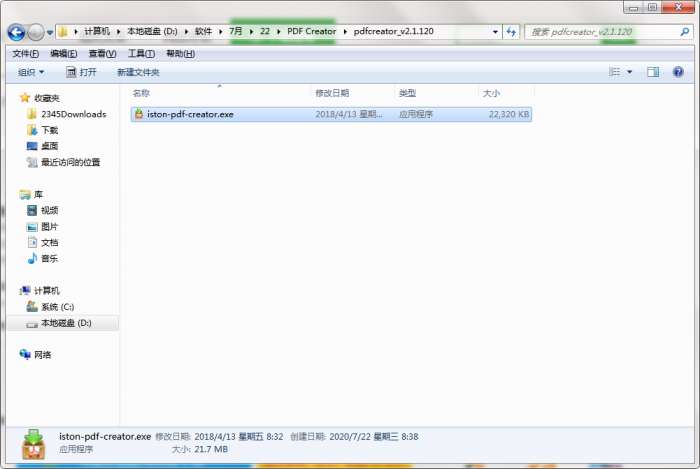Image resolution: width=700 pixels, height=469 pixels.
Task: Click the 应用程序 type cell in file row
Action: point(416,114)
